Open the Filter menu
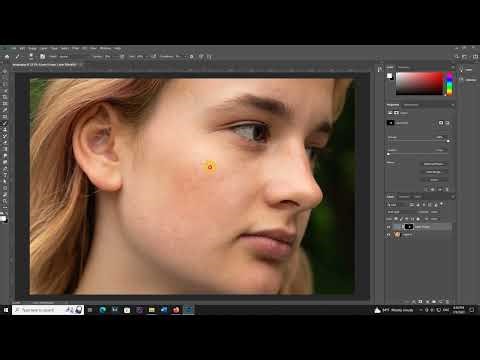Image resolution: width=480 pixels, height=360 pixels. point(76,48)
